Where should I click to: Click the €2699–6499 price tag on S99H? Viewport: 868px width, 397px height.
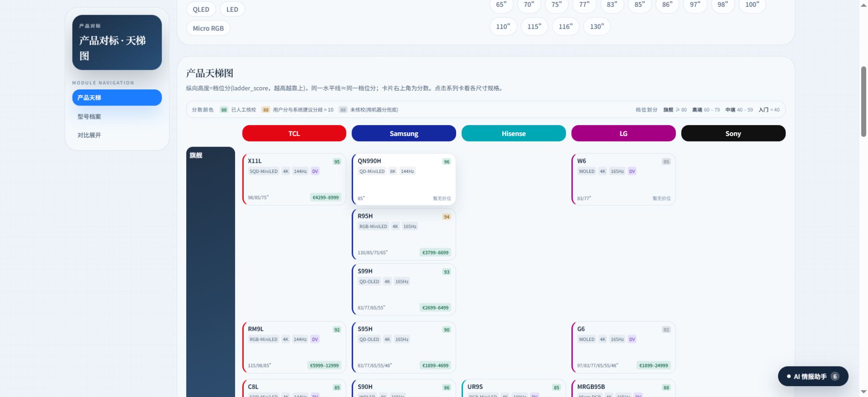coord(436,308)
